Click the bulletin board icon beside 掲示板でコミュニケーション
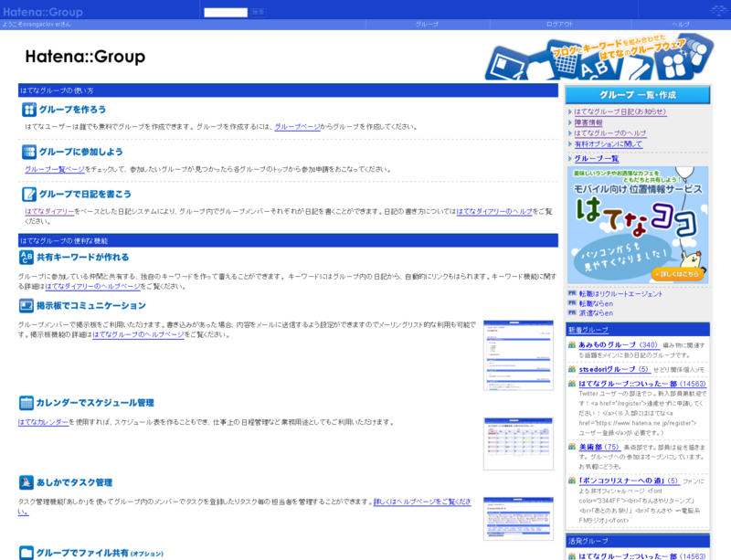The width and height of the screenshot is (731, 560). [28, 306]
